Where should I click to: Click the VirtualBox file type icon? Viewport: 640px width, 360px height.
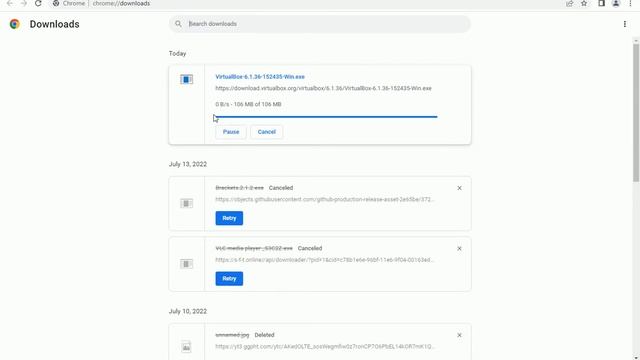187,79
